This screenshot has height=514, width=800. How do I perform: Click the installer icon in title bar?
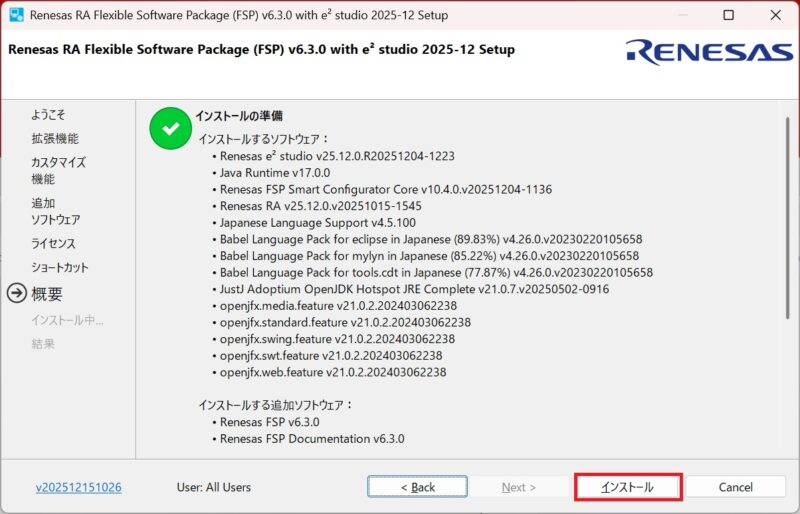[16, 15]
